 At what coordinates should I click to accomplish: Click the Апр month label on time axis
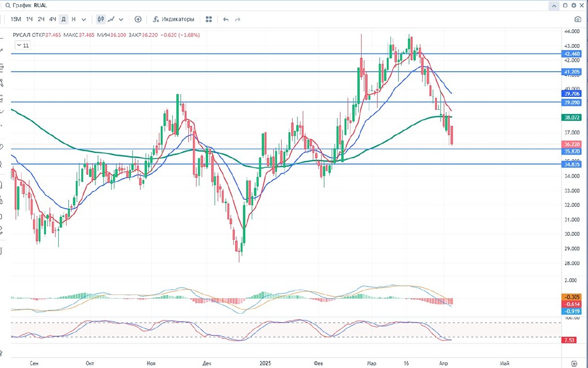tap(443, 363)
